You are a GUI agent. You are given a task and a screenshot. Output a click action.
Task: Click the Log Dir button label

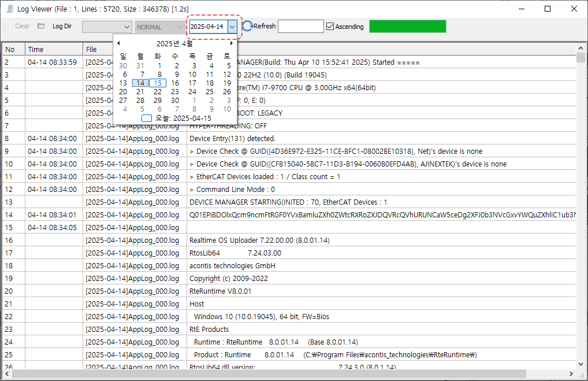coord(62,26)
